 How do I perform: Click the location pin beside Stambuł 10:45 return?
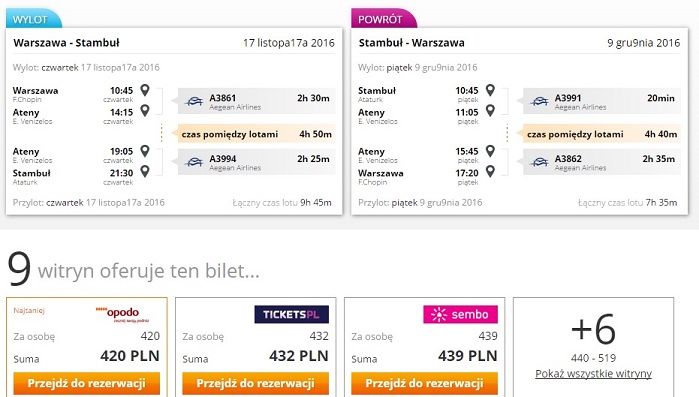tap(490, 90)
